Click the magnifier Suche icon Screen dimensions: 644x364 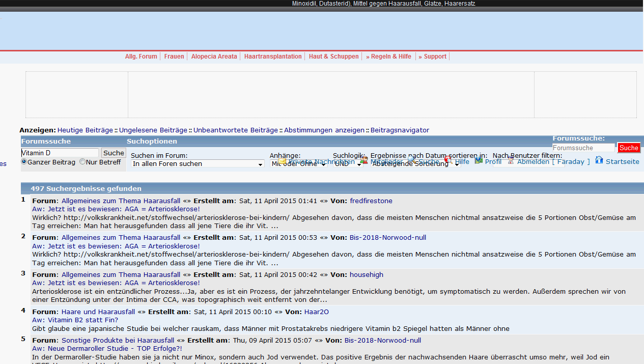pos(411,161)
